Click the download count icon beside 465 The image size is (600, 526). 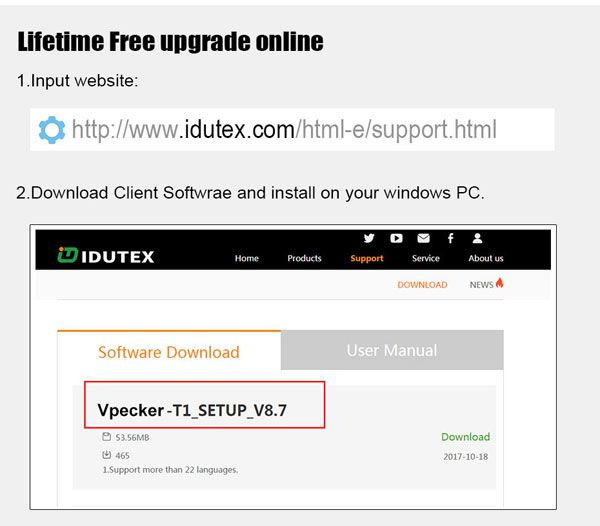[106, 454]
